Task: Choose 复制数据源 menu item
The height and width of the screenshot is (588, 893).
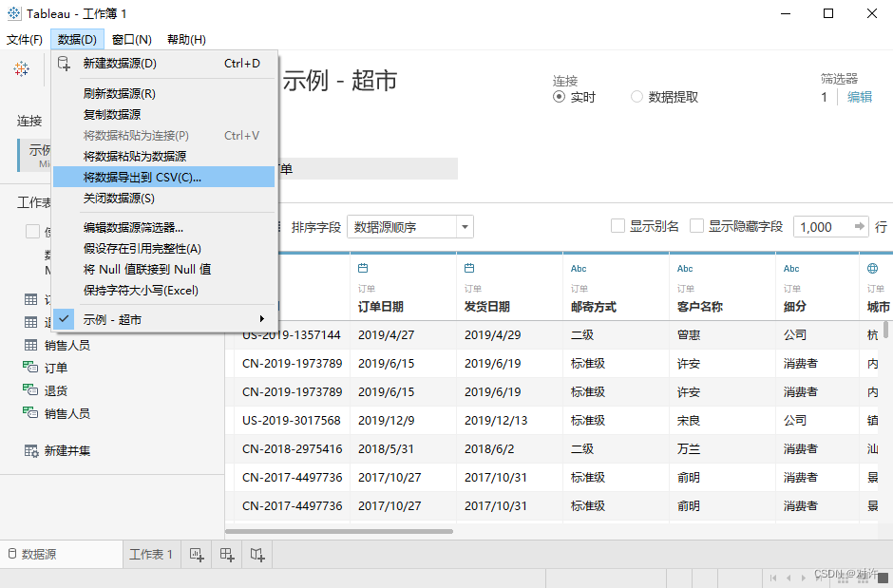Action: [x=164, y=114]
